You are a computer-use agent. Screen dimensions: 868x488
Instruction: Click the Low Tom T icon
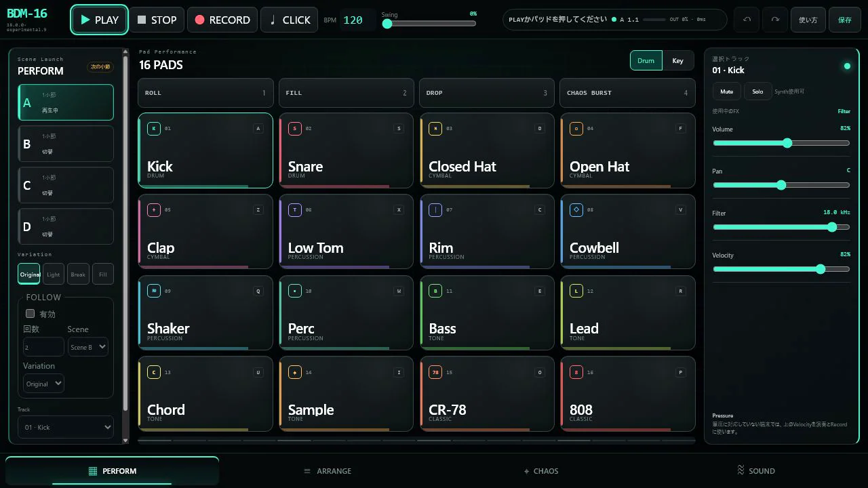coord(294,210)
